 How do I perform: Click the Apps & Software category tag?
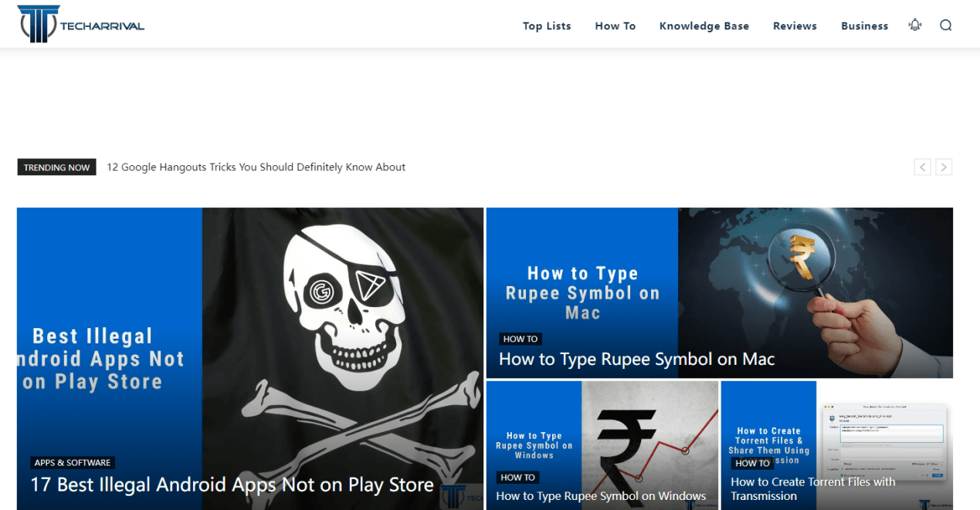(73, 463)
